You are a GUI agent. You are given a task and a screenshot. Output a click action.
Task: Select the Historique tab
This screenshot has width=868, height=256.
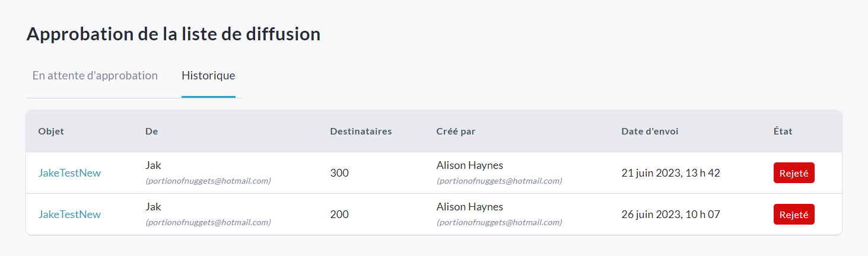tap(208, 76)
